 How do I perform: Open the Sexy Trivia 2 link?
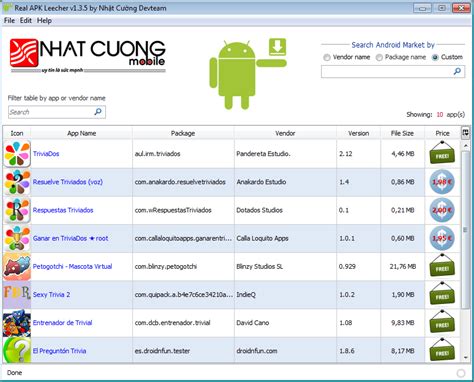51,295
